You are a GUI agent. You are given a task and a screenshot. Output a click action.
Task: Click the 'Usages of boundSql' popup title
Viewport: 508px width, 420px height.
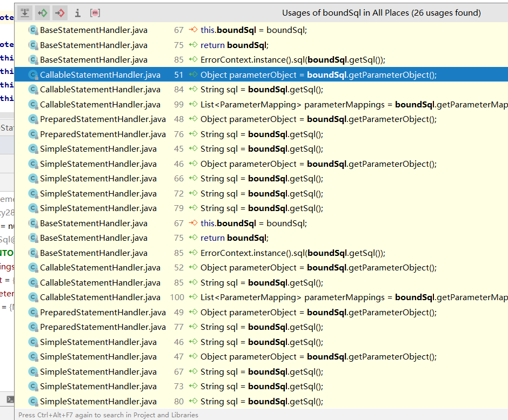[381, 13]
